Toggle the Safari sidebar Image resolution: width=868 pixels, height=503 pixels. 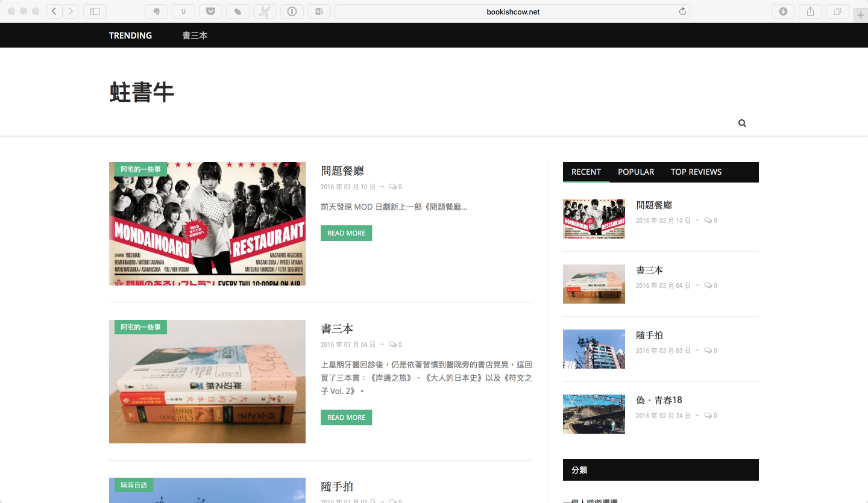[x=95, y=11]
